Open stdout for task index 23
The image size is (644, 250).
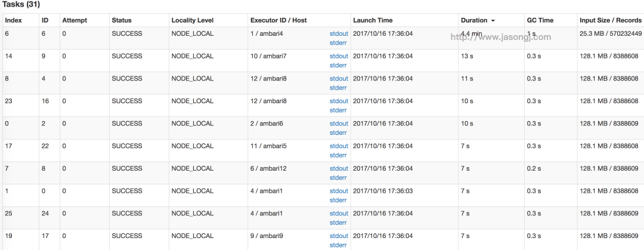[x=338, y=101]
